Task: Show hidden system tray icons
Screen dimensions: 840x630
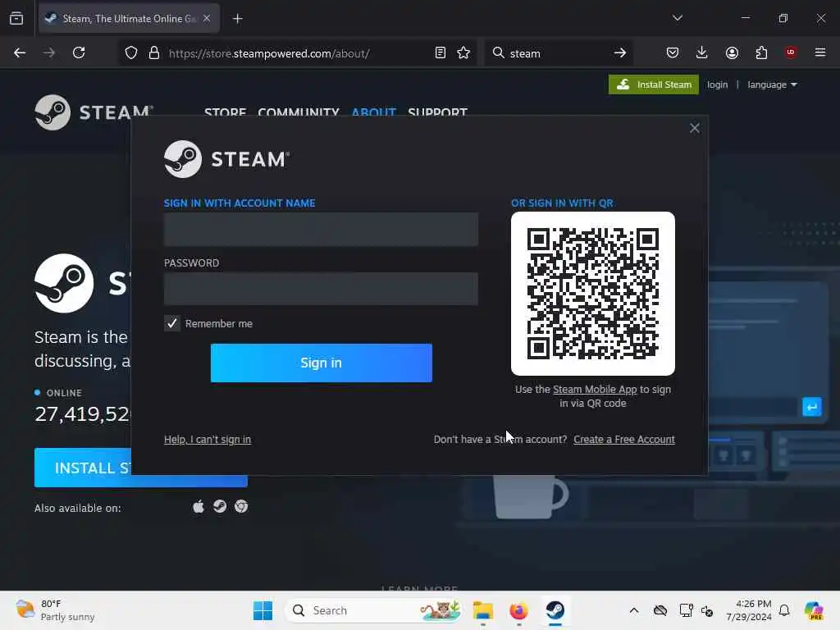Action: (x=634, y=610)
